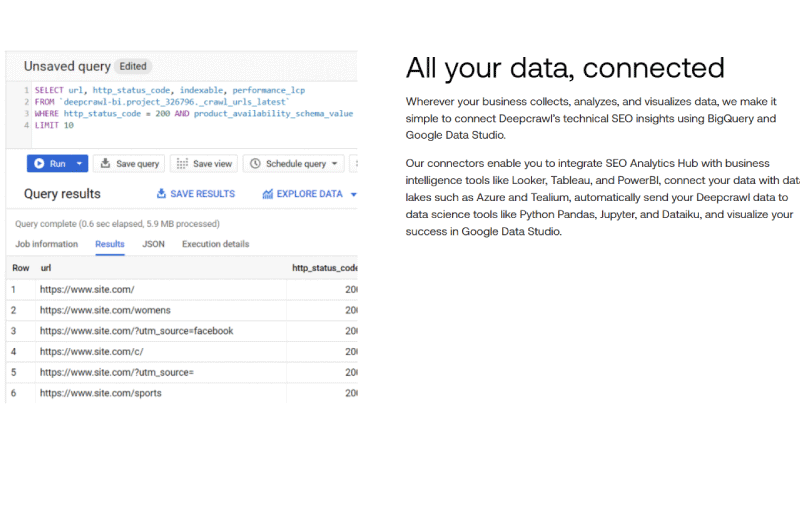Select the https://www.site.com/ cell
Screen dimensions: 800x530
(161, 289)
